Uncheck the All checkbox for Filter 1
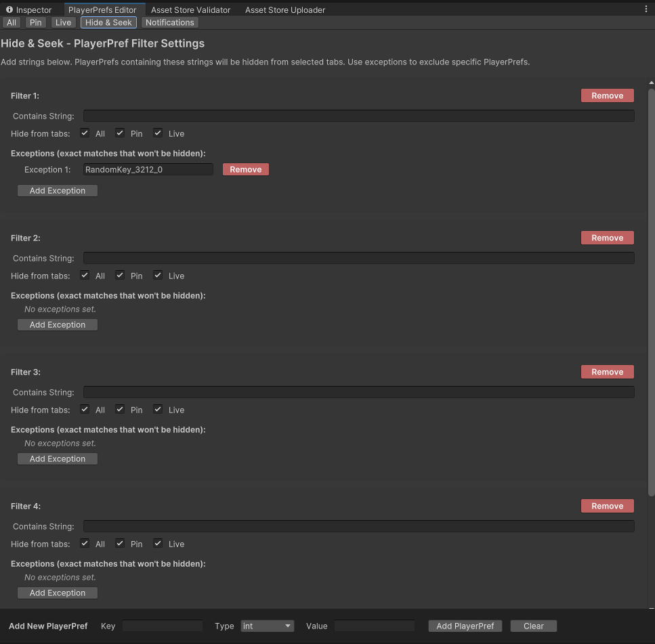 click(85, 133)
